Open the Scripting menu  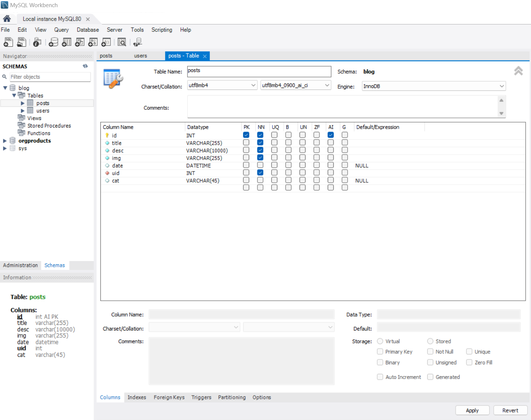pos(162,30)
